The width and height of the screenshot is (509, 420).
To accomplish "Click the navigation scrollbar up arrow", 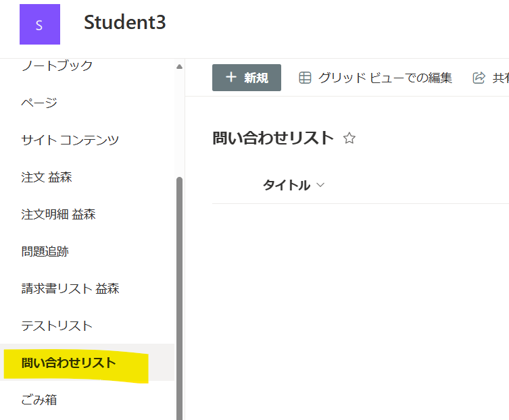I will 179,66.
